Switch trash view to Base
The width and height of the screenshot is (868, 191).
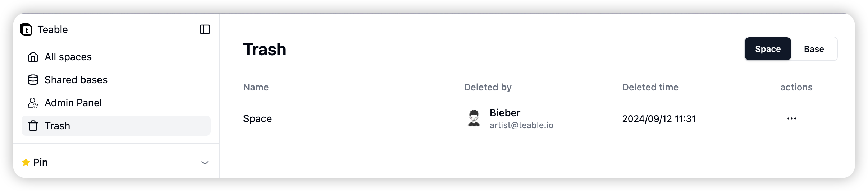pyautogui.click(x=814, y=49)
